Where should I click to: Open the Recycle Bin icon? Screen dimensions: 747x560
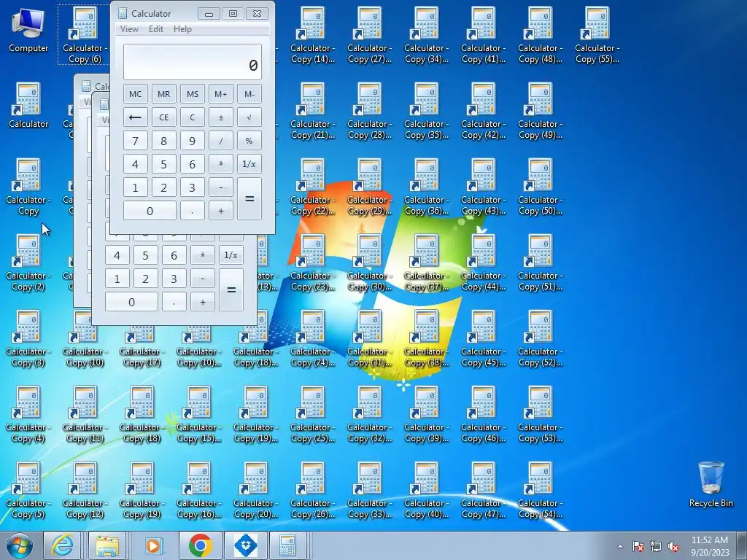click(711, 484)
